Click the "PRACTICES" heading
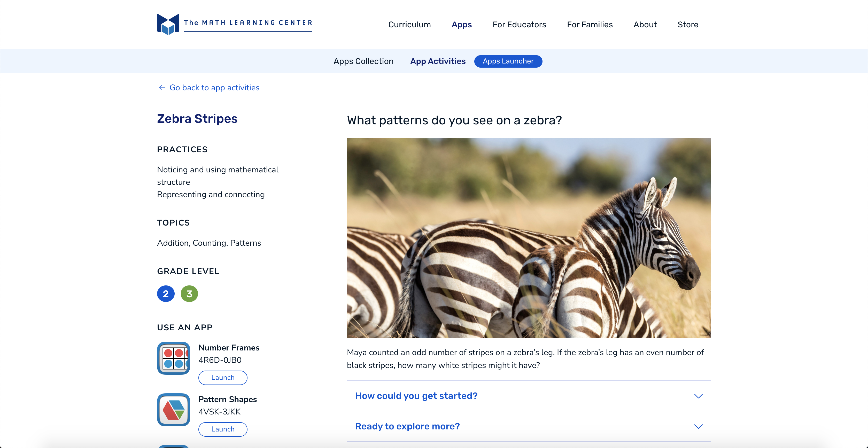Screen dimensions: 868x448 182,149
